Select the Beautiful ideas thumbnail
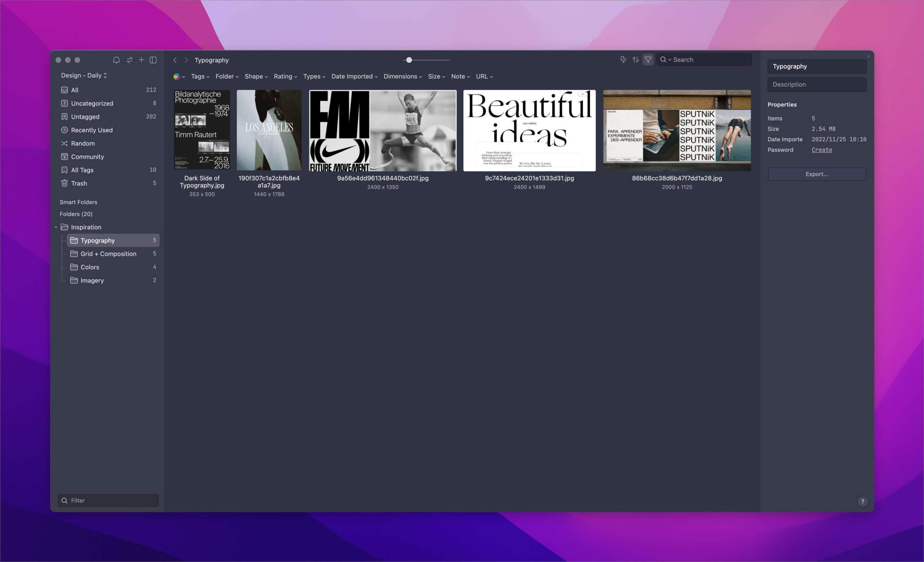The width and height of the screenshot is (924, 562). click(x=529, y=130)
